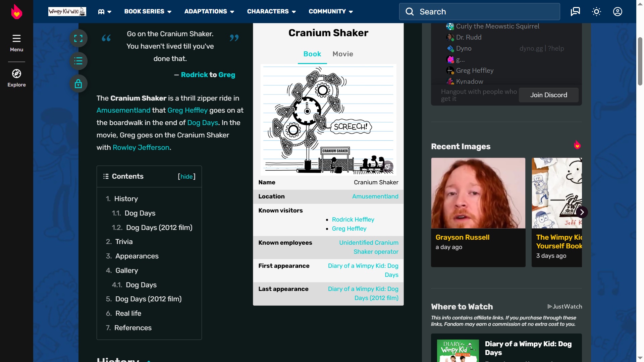Open First appearance Dog Days link
Image resolution: width=644 pixels, height=362 pixels.
pyautogui.click(x=363, y=270)
